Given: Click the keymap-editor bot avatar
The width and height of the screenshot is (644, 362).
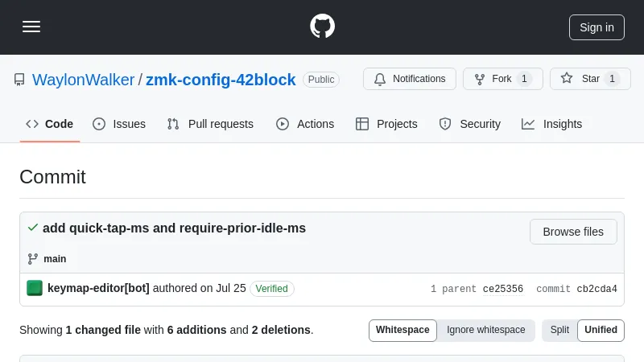Looking at the screenshot, I should click(35, 288).
